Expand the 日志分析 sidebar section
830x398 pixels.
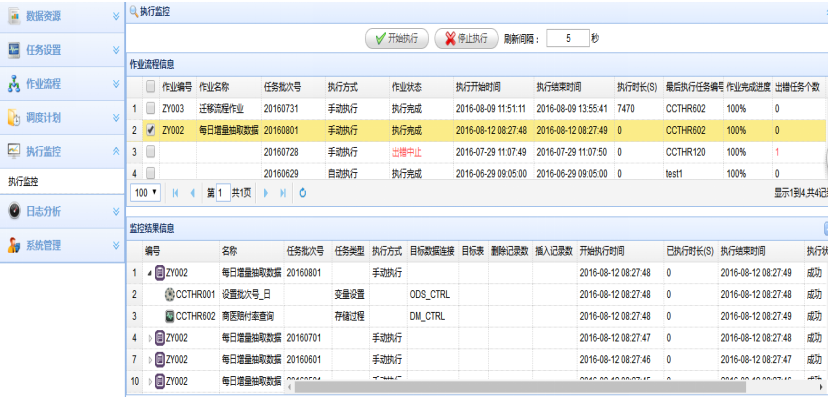point(116,212)
